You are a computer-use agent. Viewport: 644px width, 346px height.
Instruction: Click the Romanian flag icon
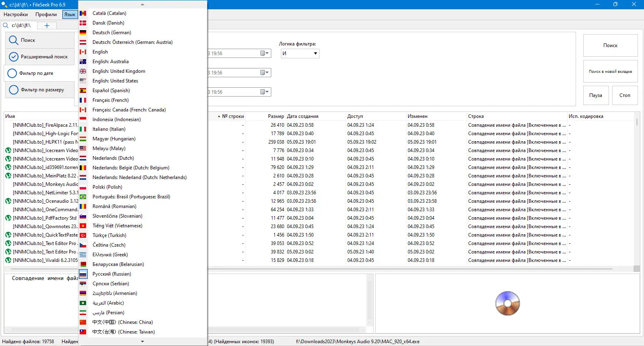83,206
